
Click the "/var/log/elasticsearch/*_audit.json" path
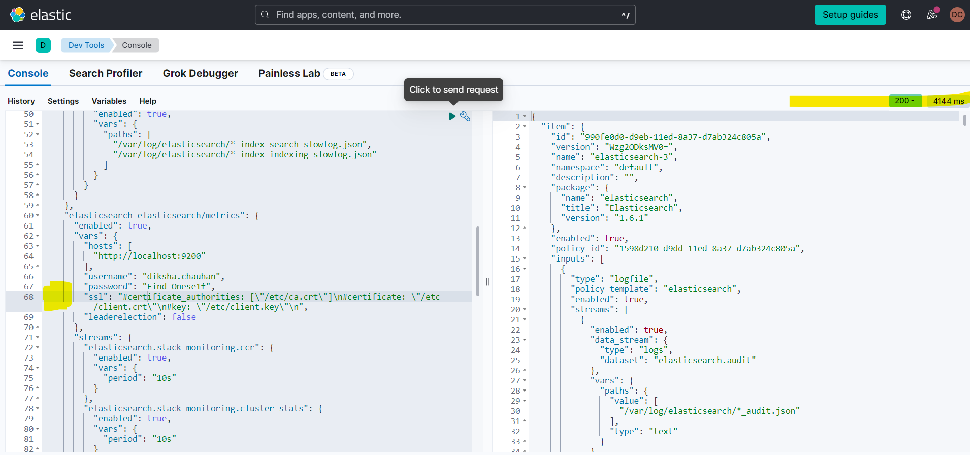pyautogui.click(x=709, y=411)
